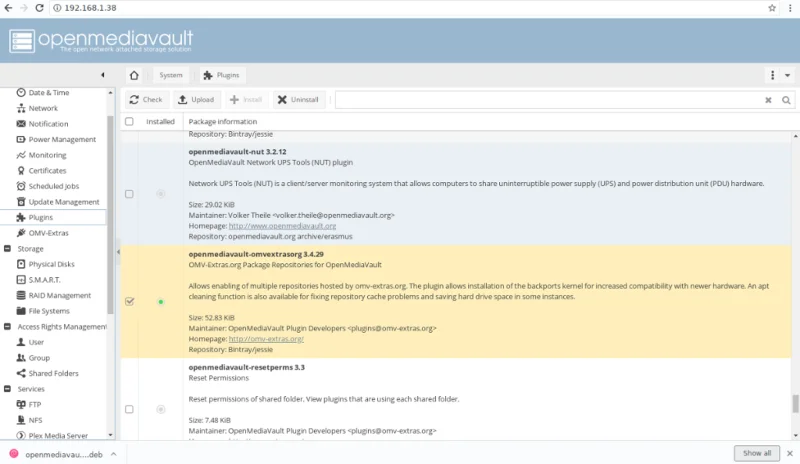800x464 pixels.
Task: Click the plugin list scrollbar thumb
Action: 795,403
